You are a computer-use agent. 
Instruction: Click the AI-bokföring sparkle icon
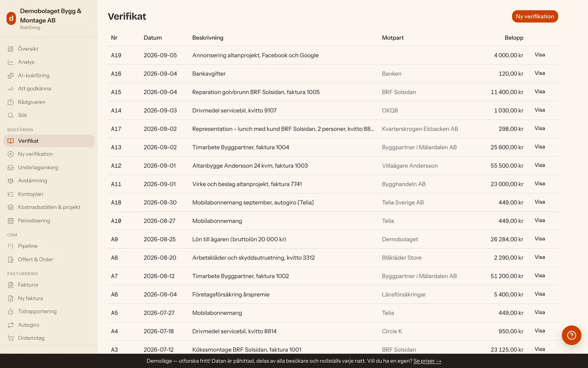11,75
